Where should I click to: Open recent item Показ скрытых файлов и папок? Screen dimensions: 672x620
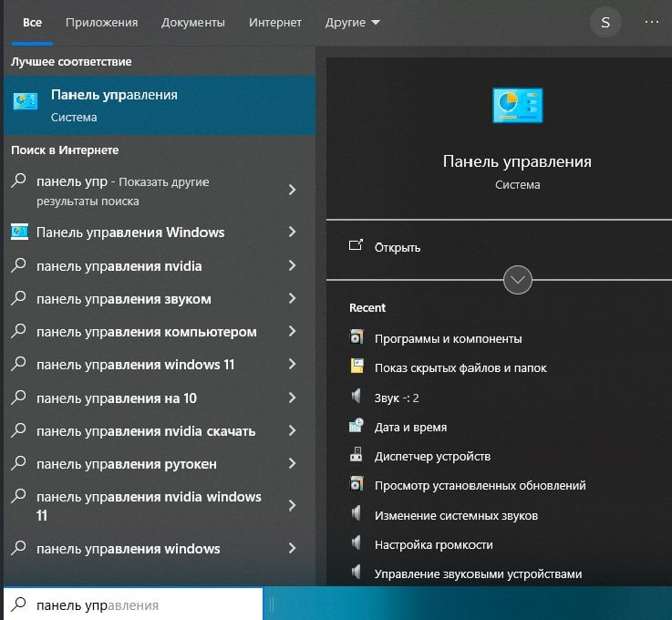click(460, 367)
